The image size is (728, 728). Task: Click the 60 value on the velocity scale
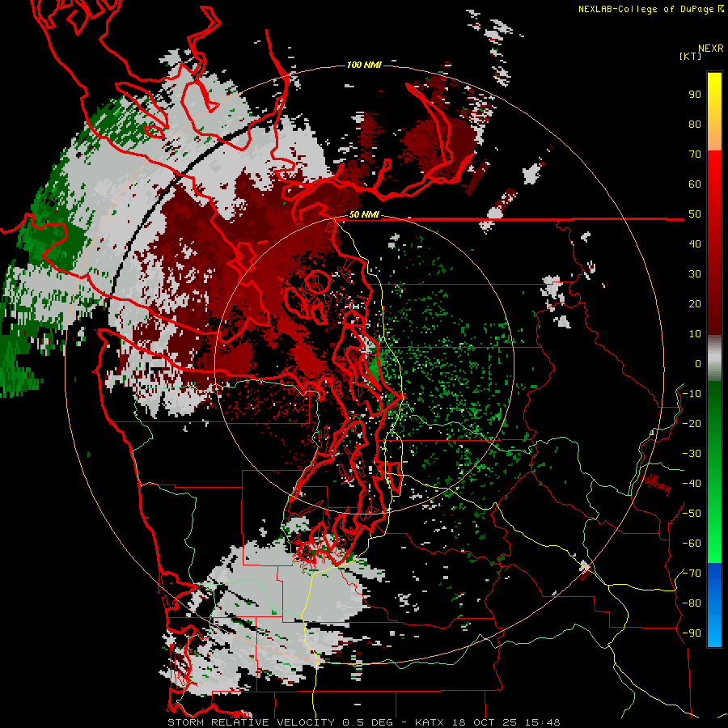coord(695,184)
